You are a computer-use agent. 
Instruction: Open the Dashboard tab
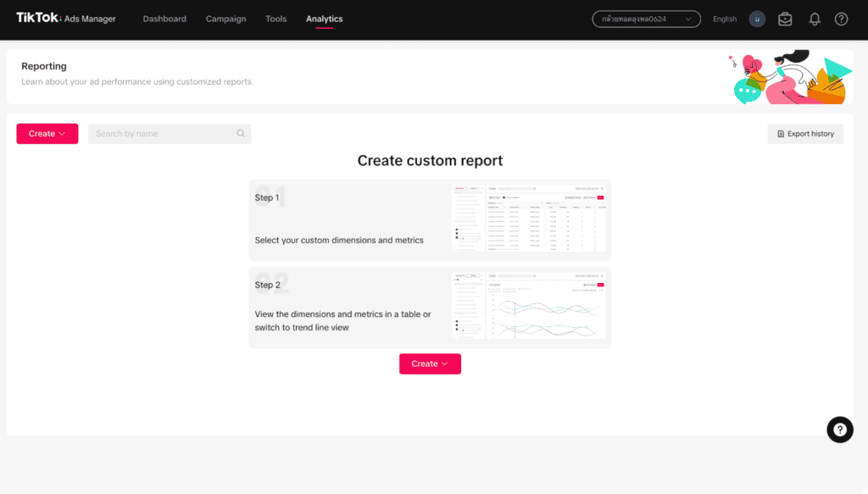pos(164,19)
